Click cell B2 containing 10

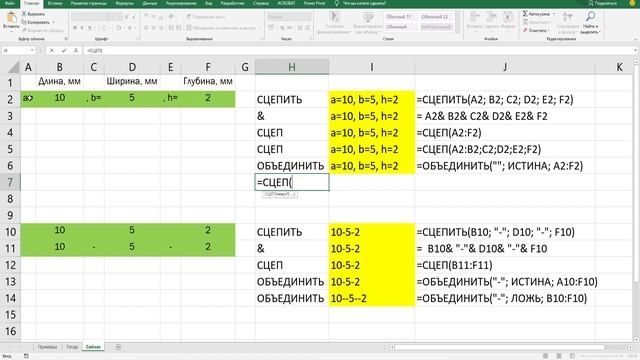(x=60, y=98)
